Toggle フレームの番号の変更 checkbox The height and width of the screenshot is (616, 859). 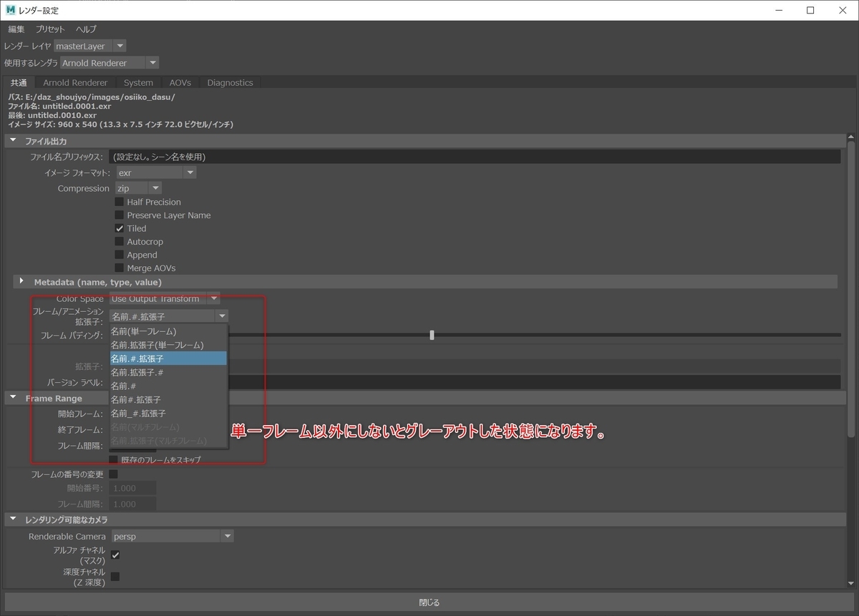[113, 474]
